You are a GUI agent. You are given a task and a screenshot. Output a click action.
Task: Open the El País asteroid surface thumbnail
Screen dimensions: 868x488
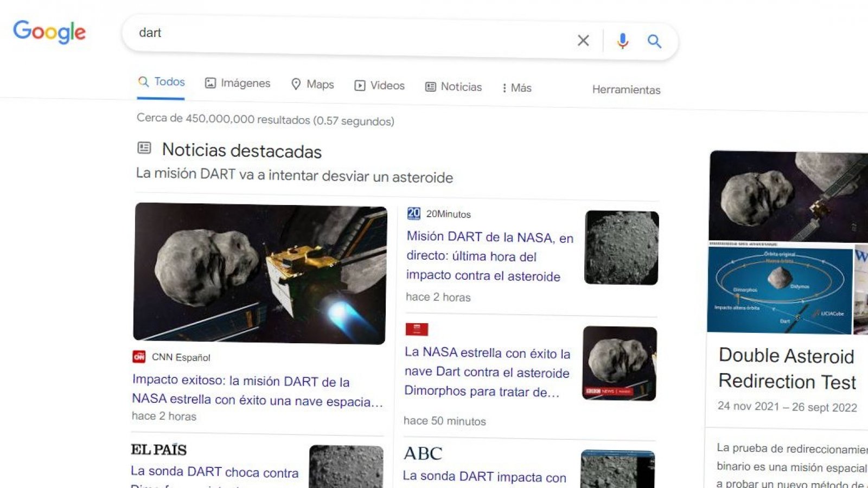click(346, 467)
